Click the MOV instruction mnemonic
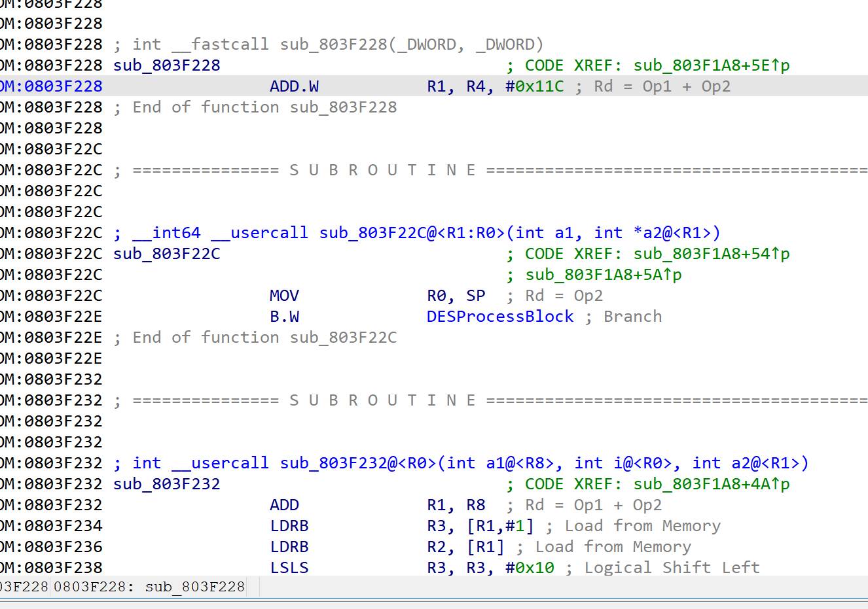 284,296
